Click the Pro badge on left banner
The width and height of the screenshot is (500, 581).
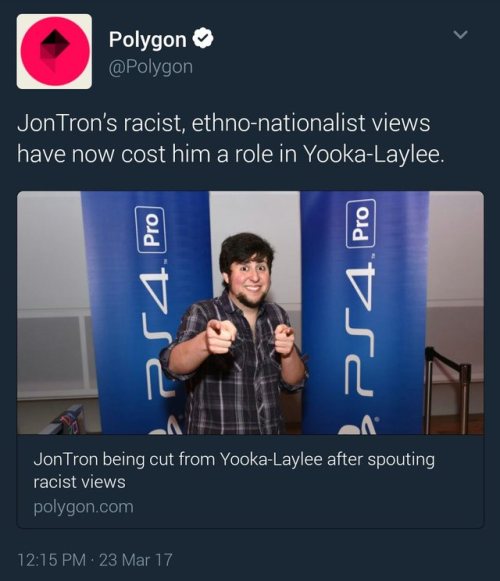pyautogui.click(x=150, y=230)
